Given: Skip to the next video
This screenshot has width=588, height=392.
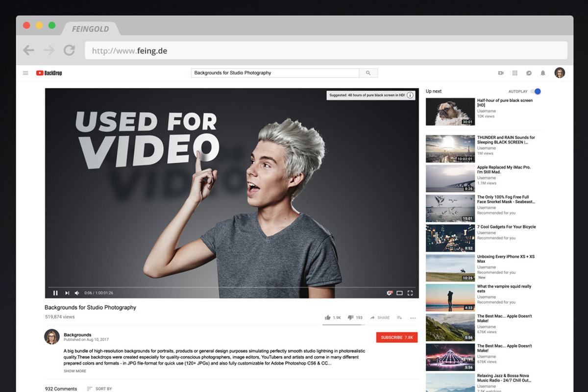Looking at the screenshot, I should [x=67, y=293].
